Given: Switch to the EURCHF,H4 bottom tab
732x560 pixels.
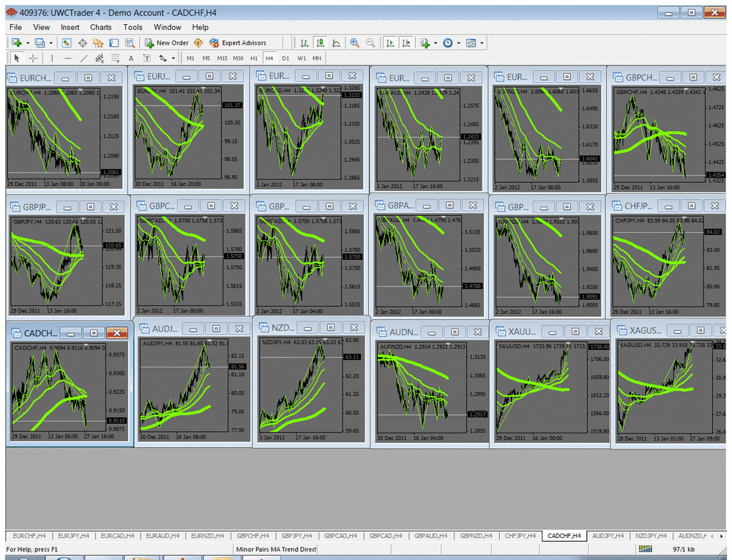Looking at the screenshot, I should coord(29,536).
